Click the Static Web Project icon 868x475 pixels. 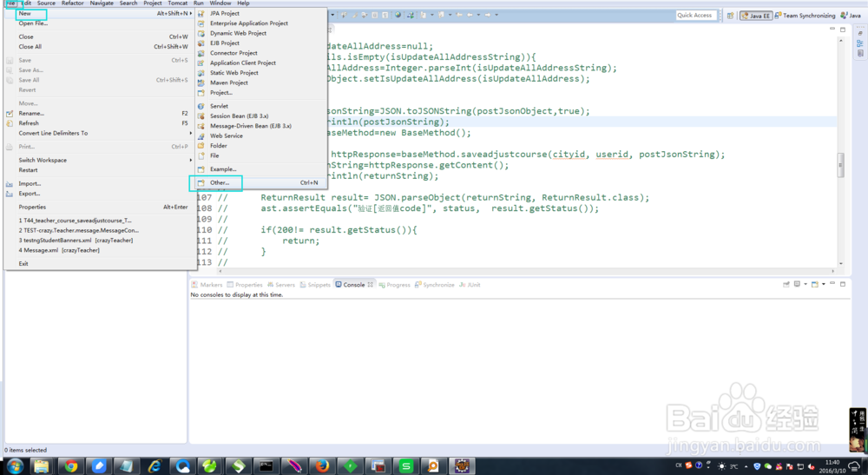201,73
